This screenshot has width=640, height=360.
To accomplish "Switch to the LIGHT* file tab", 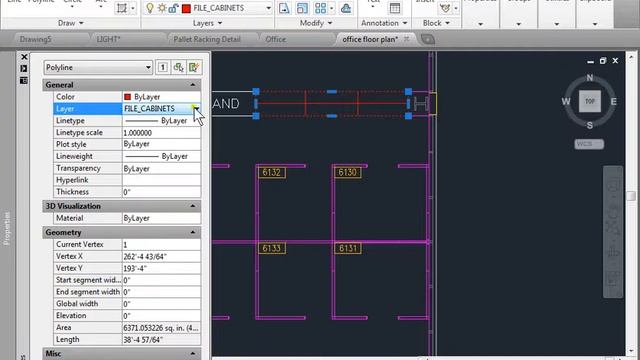I will click(108, 39).
